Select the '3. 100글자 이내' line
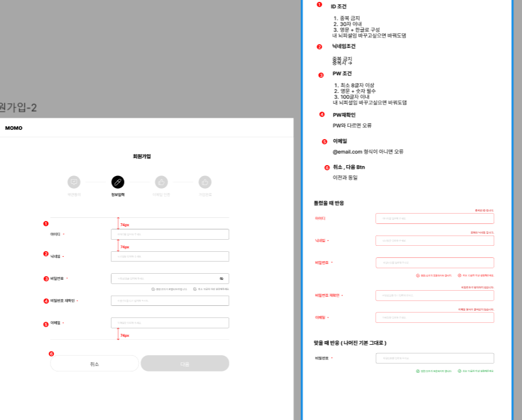 coord(352,97)
